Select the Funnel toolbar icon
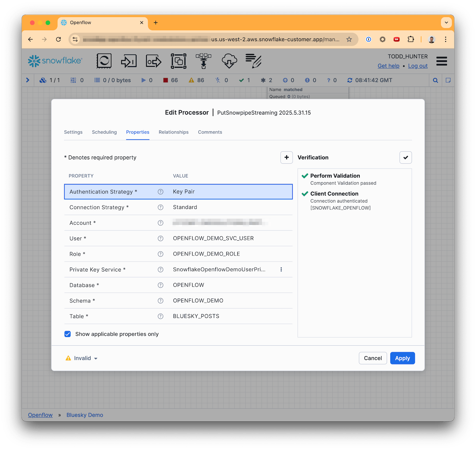This screenshot has width=476, height=450. coord(204,61)
